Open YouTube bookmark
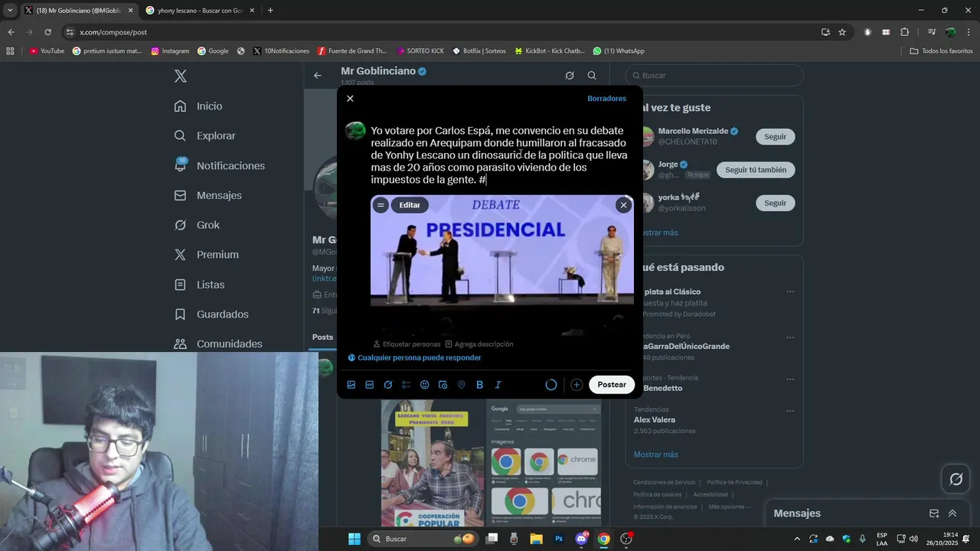The image size is (980, 551). click(x=47, y=51)
